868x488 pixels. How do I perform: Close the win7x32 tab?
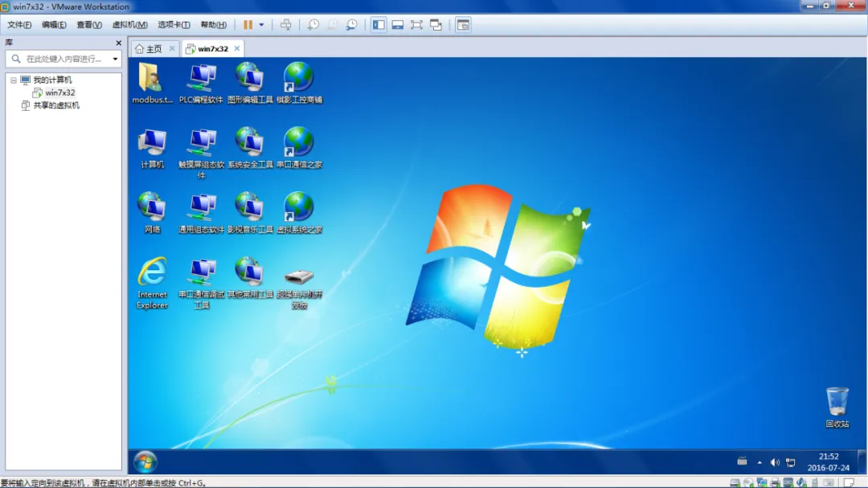point(237,49)
